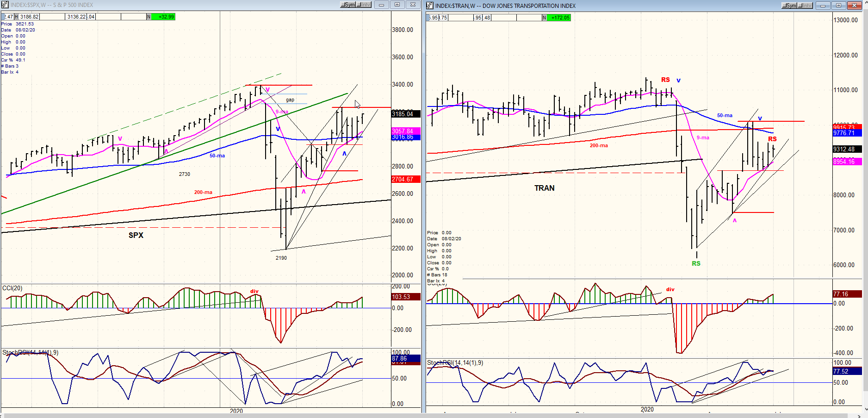Click the TRAN chart window system icon
The width and height of the screenshot is (868, 418).
coord(430,6)
